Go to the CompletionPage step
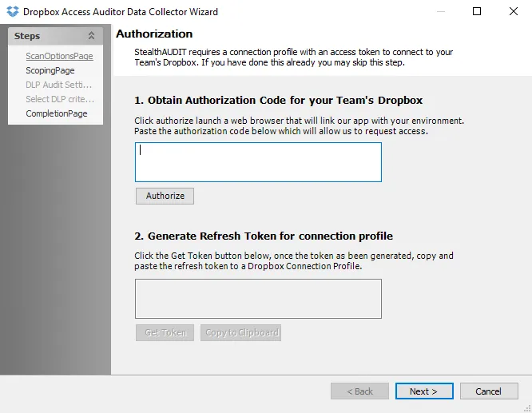532x413 pixels. 57,113
